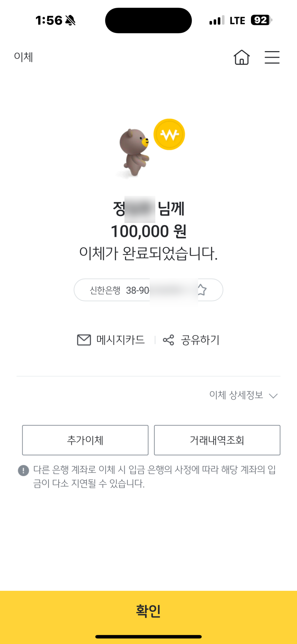Tap the 메시지카드 link
This screenshot has width=297, height=644.
pos(121,340)
